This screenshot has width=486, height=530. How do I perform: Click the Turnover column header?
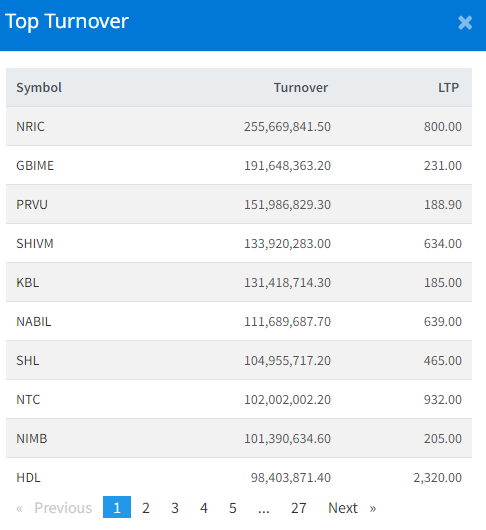click(x=301, y=88)
